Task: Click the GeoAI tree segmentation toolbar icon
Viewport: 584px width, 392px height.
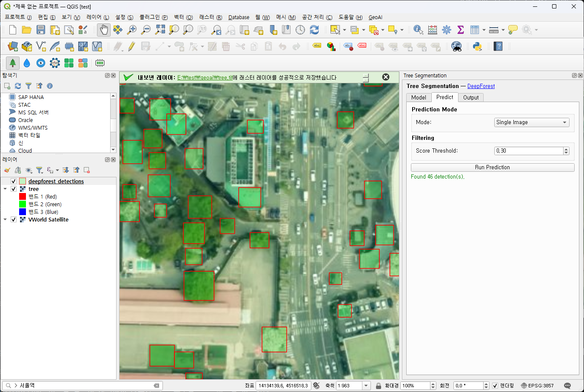Action: [13, 63]
